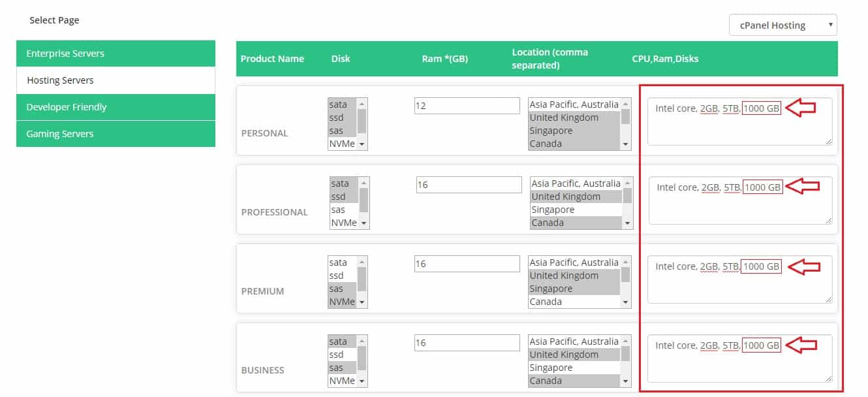The height and width of the screenshot is (397, 868).
Task: Select Canada in PREMIUM location list
Action: (574, 302)
